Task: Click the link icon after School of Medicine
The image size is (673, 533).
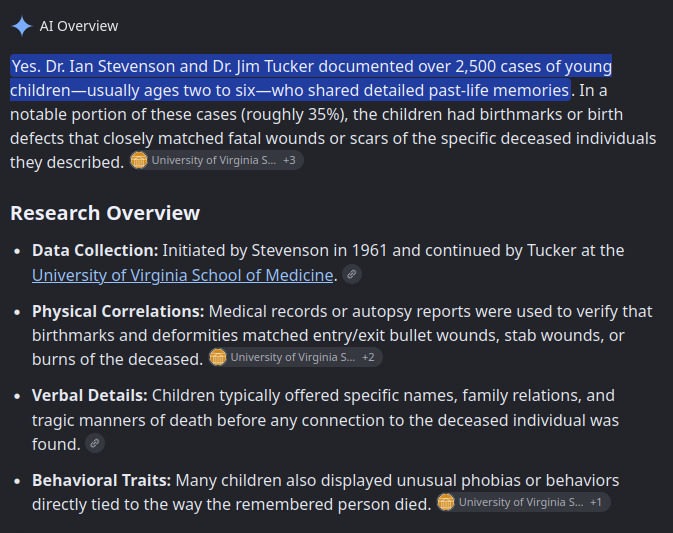Action: (x=352, y=274)
